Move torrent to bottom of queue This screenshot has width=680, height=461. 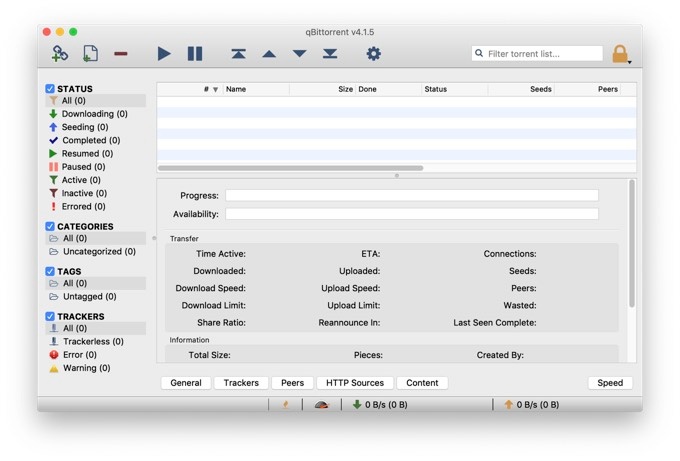pos(330,54)
